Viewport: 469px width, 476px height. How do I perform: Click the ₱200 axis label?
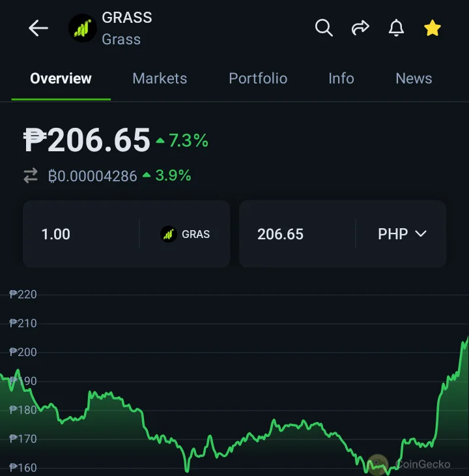[23, 352]
